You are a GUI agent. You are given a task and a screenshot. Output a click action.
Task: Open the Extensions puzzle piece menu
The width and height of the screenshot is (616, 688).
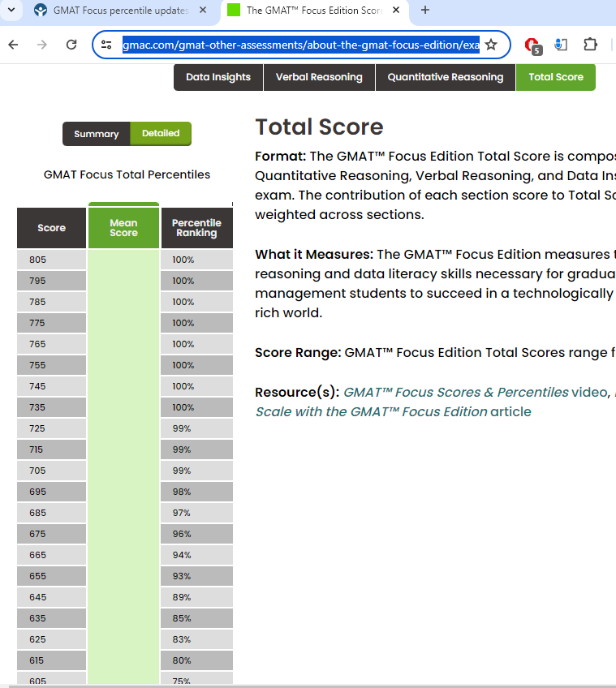coord(590,45)
